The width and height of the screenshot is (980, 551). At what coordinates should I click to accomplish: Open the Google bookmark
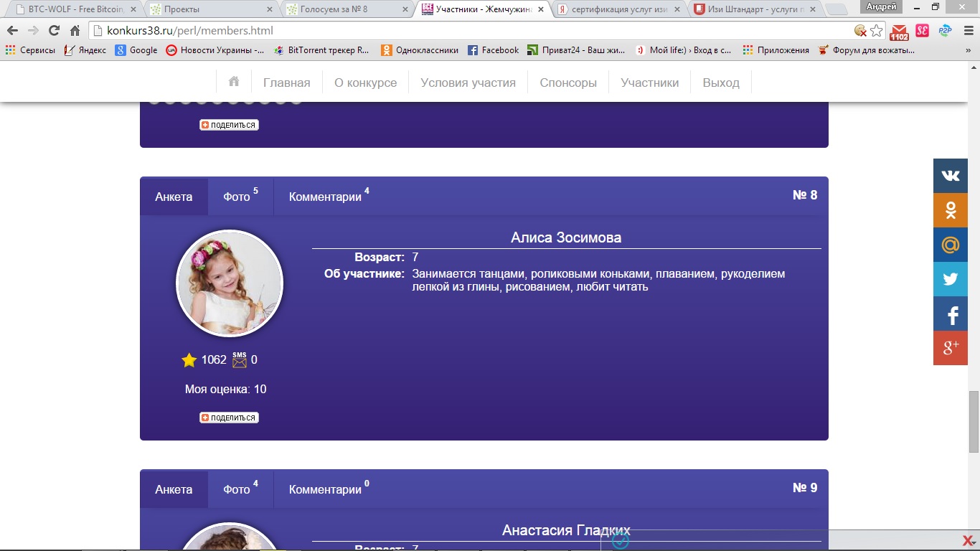(136, 50)
